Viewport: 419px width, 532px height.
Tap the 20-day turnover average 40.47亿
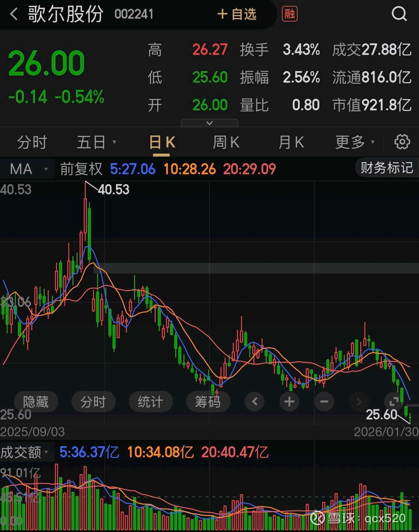point(235,452)
